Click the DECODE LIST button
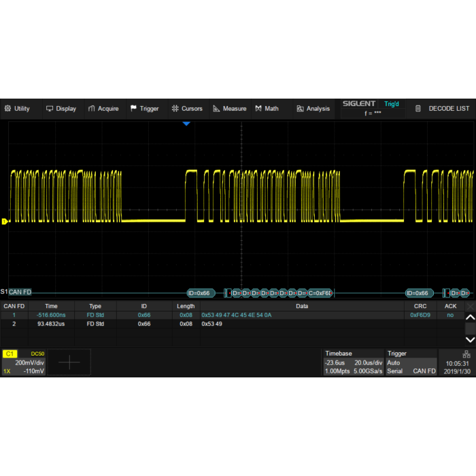Image resolution: width=476 pixels, height=476 pixels. pyautogui.click(x=443, y=109)
